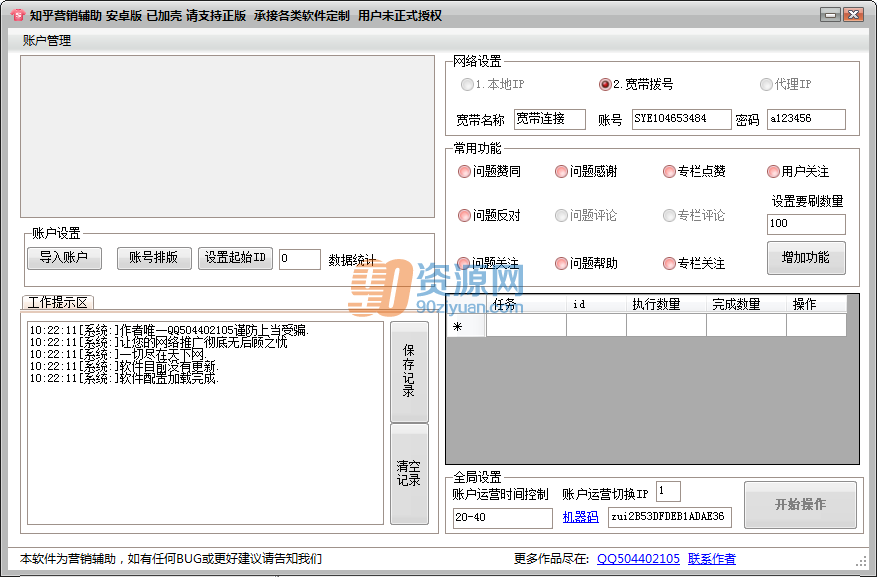Click the 账号排版 button
Viewport: 877px width, 577px height.
click(x=154, y=258)
